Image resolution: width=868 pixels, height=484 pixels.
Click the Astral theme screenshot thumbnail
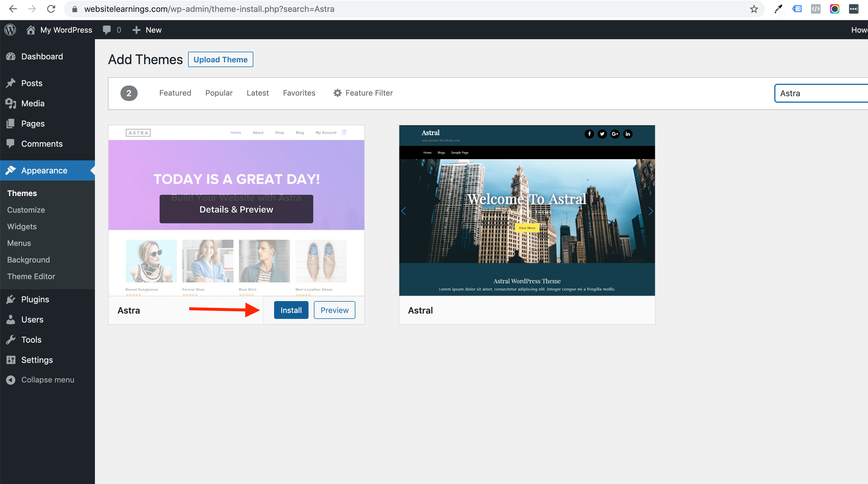click(x=527, y=211)
